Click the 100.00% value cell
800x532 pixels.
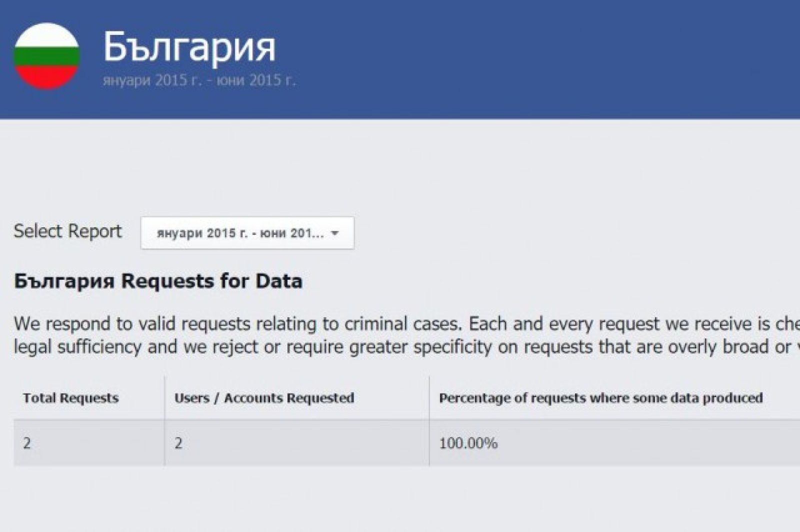click(x=468, y=443)
